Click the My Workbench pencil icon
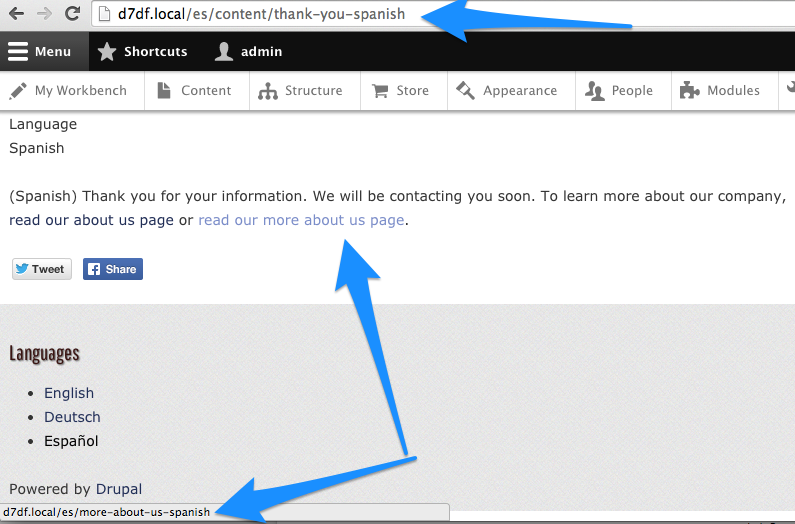The height and width of the screenshot is (524, 795). point(18,91)
